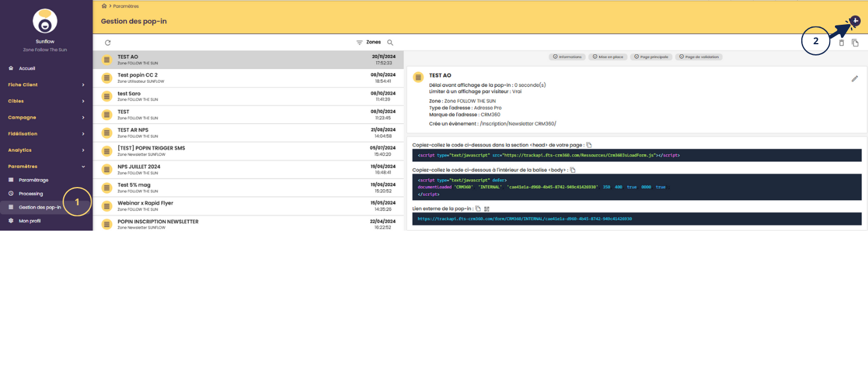Click the 'Gestion des pop-in' page title

tap(133, 21)
